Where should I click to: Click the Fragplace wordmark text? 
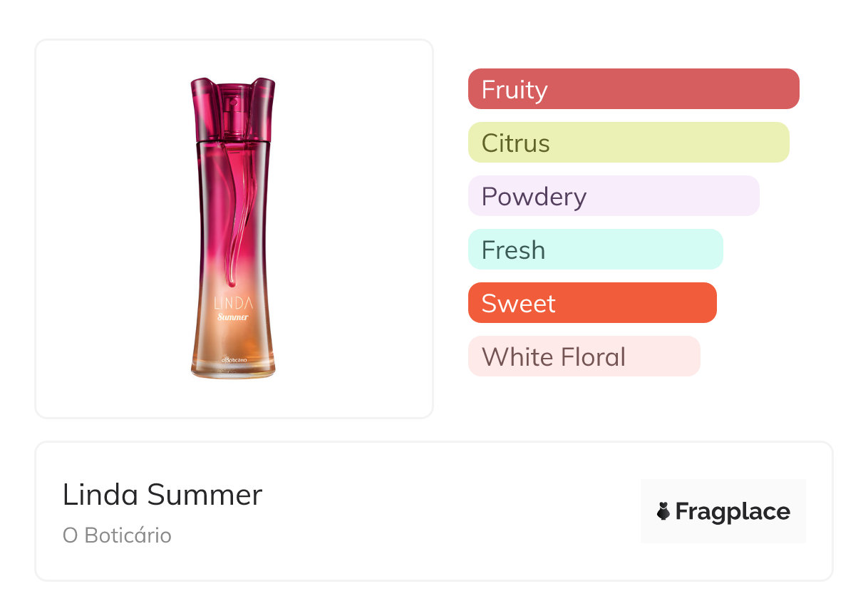(733, 511)
